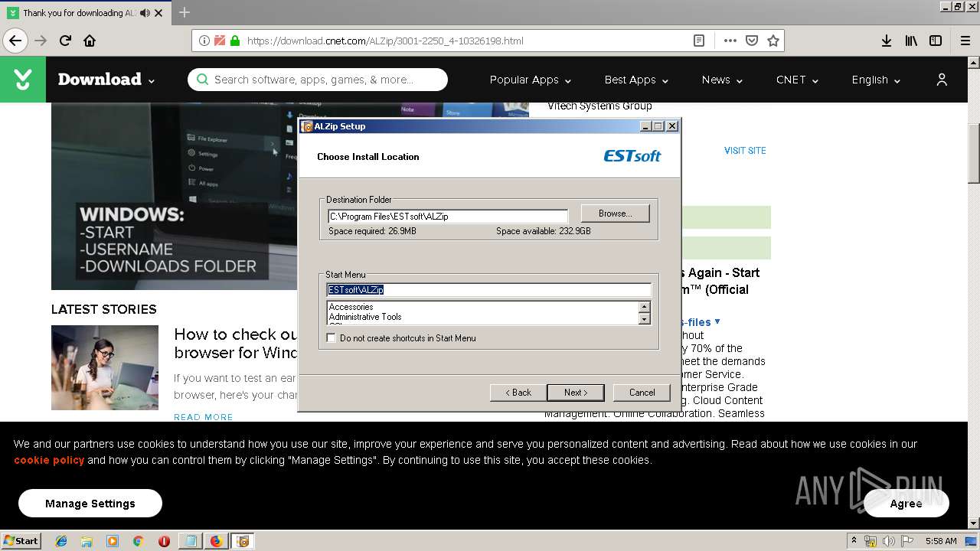Go back in Firefox with the back arrow
Viewport: 980px width, 551px height.
(x=15, y=41)
